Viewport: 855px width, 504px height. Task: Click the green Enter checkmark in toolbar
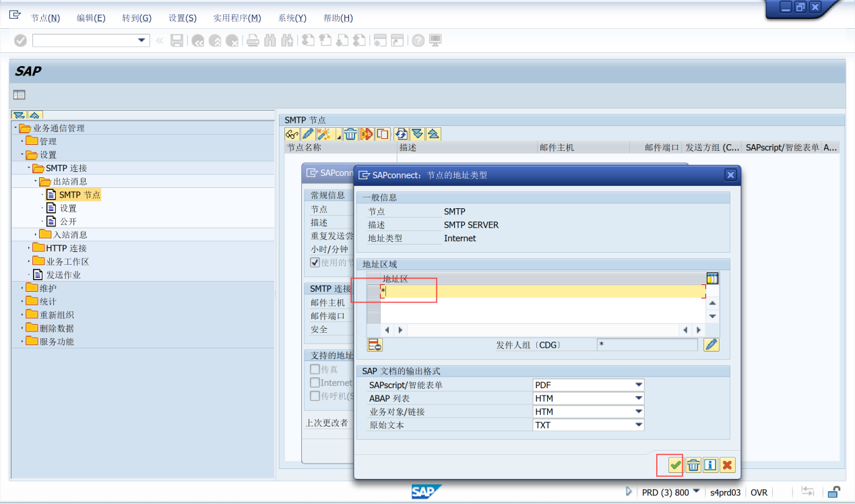point(21,40)
